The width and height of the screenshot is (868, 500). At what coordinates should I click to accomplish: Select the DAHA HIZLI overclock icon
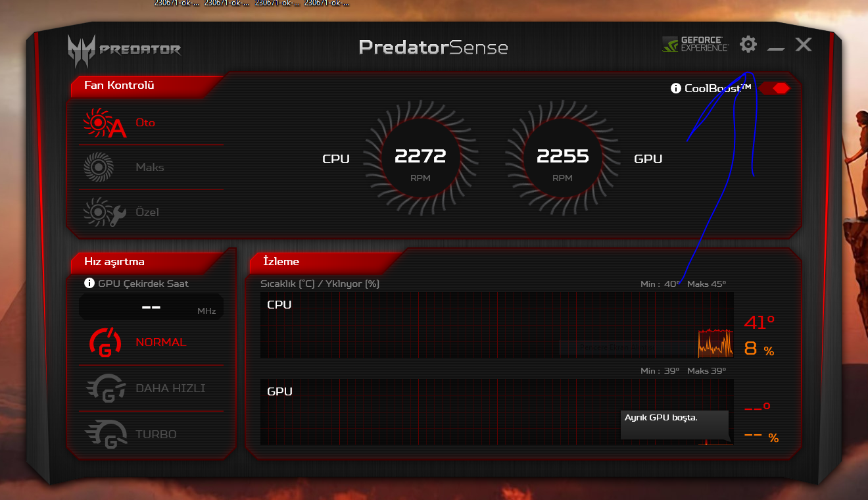tap(107, 388)
